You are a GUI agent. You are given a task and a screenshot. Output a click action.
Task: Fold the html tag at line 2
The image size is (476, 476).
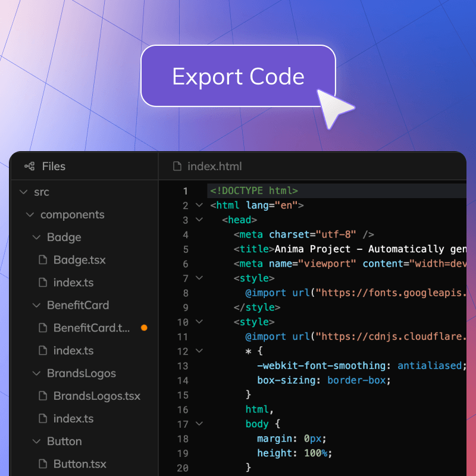199,205
